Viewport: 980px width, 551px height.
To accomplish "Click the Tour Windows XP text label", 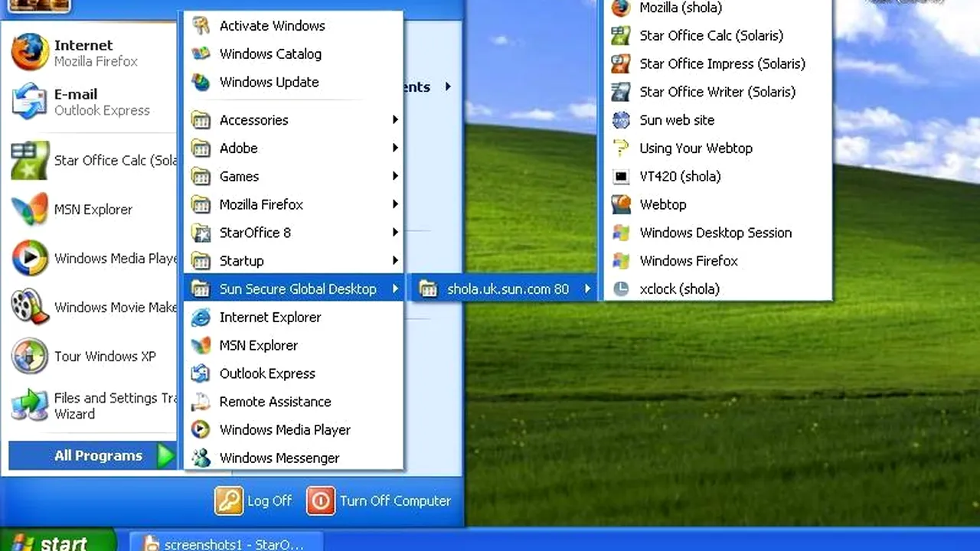I will 105,356.
